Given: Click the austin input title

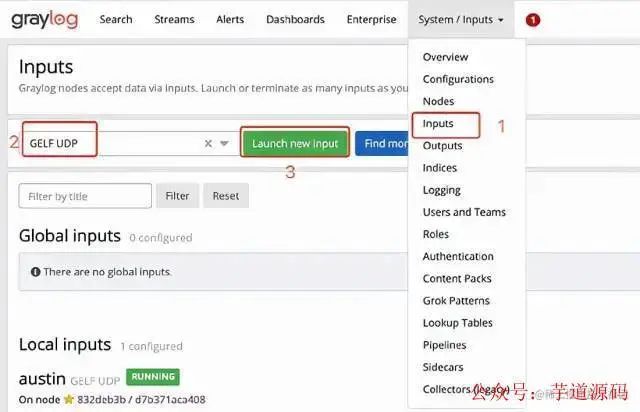Looking at the screenshot, I should 42,379.
